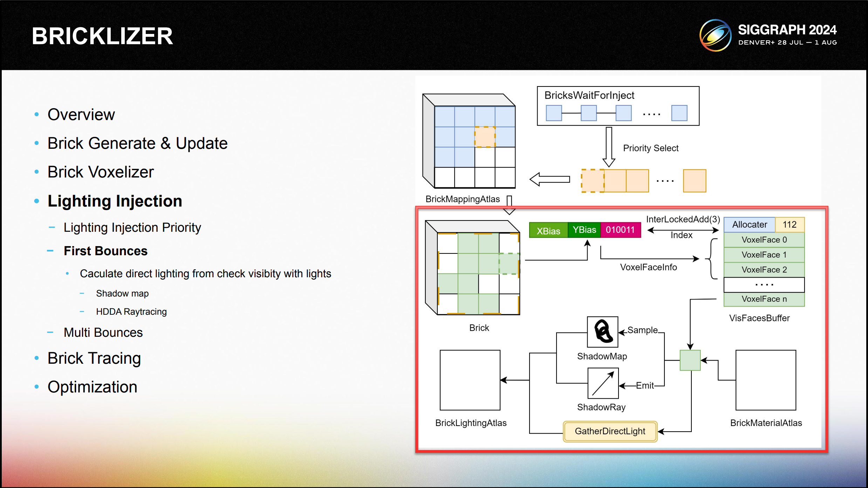Click the VoxelFace 1 row

coord(764,255)
